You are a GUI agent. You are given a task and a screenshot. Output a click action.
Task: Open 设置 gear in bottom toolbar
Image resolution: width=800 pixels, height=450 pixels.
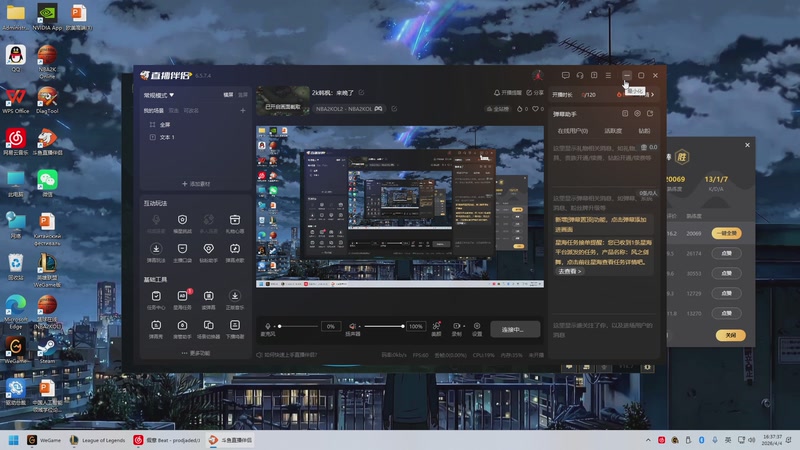[477, 329]
